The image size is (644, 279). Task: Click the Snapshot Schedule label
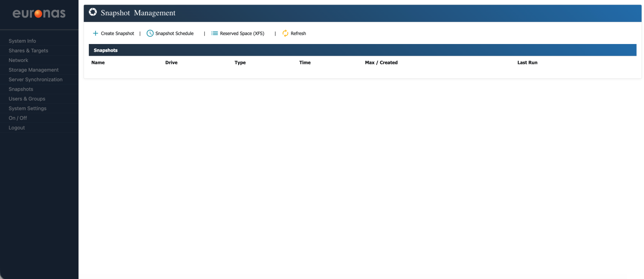[x=174, y=33]
